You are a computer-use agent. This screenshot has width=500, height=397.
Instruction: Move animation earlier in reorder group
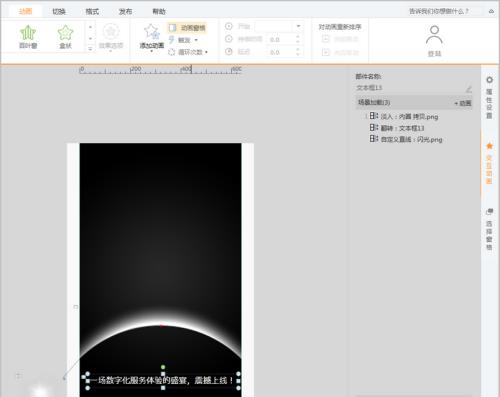340,39
